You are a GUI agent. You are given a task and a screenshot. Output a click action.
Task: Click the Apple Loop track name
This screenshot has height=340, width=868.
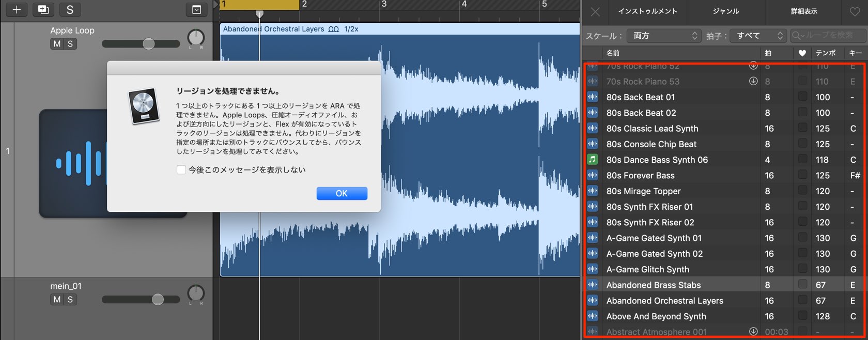[72, 30]
